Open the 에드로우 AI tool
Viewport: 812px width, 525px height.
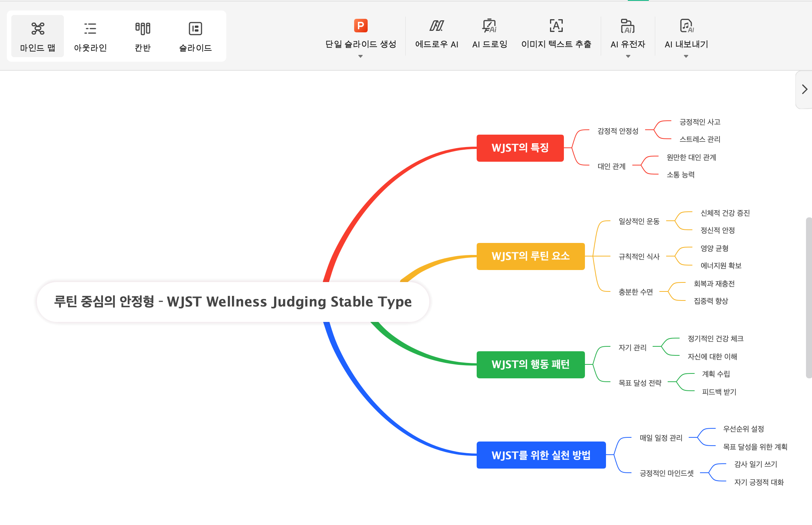pyautogui.click(x=436, y=34)
